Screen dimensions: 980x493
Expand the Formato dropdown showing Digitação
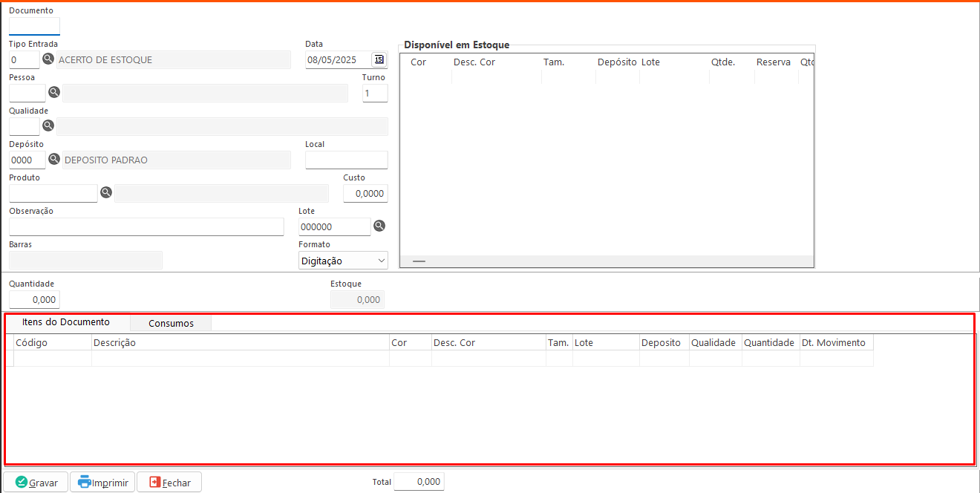pos(343,261)
